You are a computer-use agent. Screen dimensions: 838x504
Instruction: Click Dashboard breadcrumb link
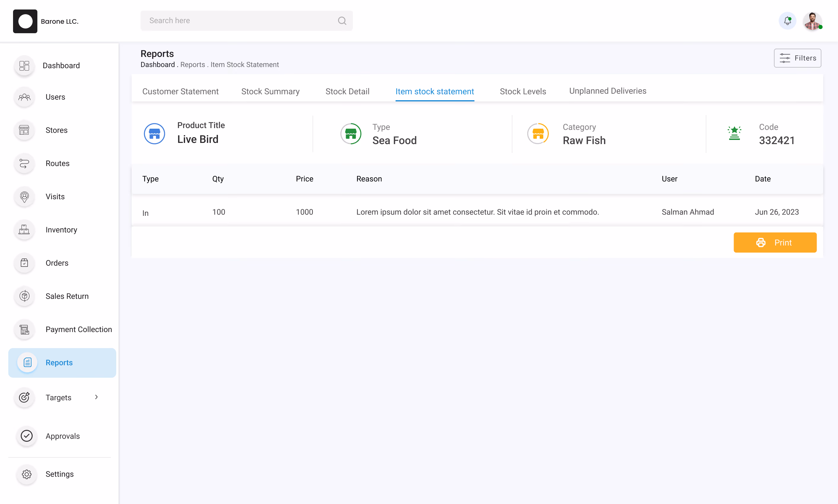click(x=158, y=65)
